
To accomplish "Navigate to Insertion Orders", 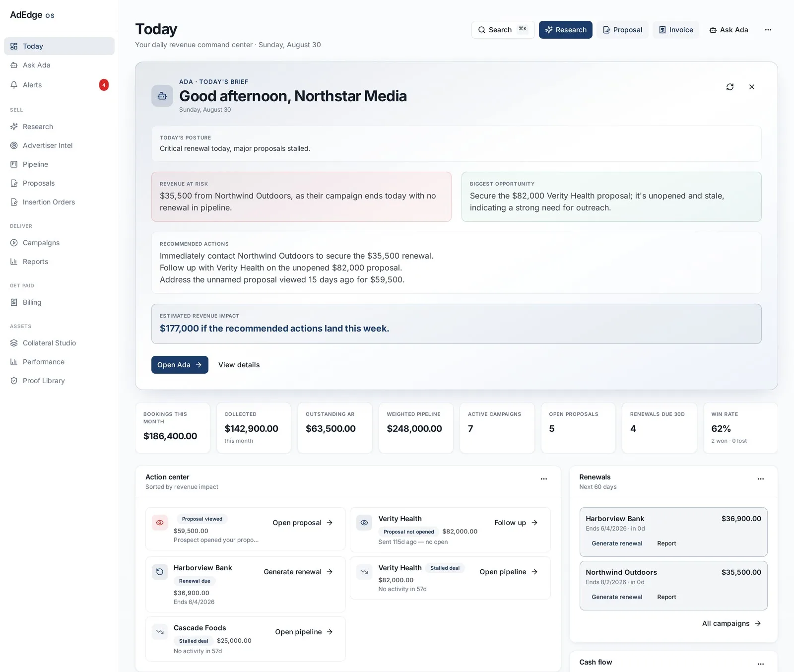I will point(59,202).
